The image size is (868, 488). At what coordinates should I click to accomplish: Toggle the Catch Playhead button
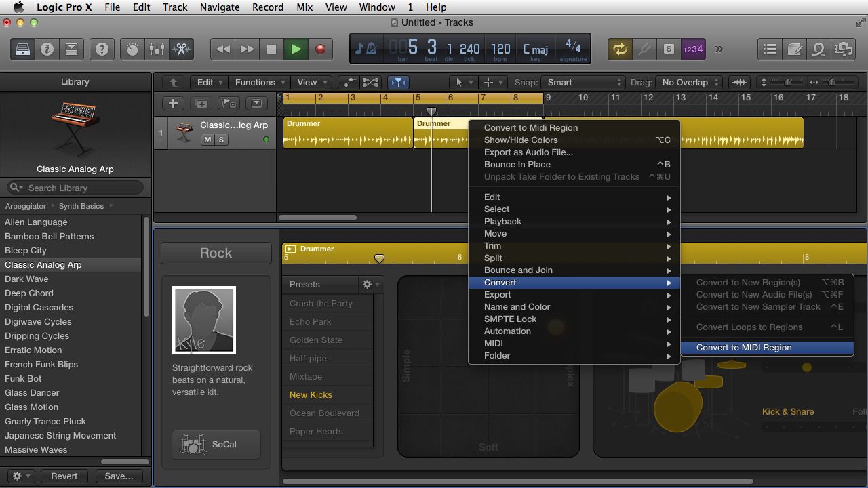[x=398, y=82]
